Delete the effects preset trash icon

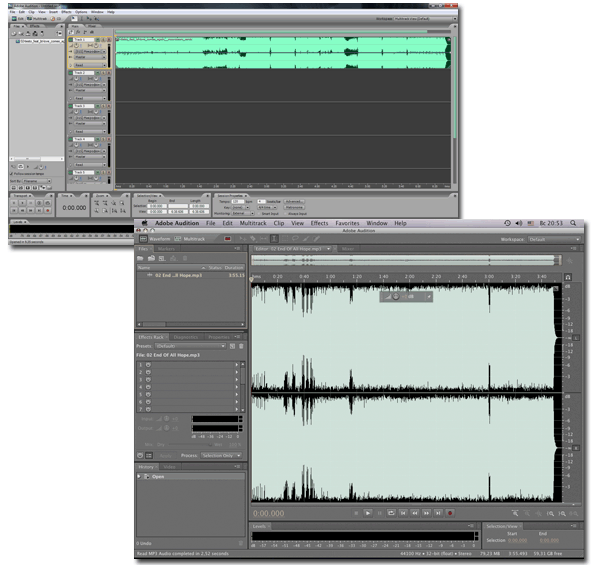241,346
